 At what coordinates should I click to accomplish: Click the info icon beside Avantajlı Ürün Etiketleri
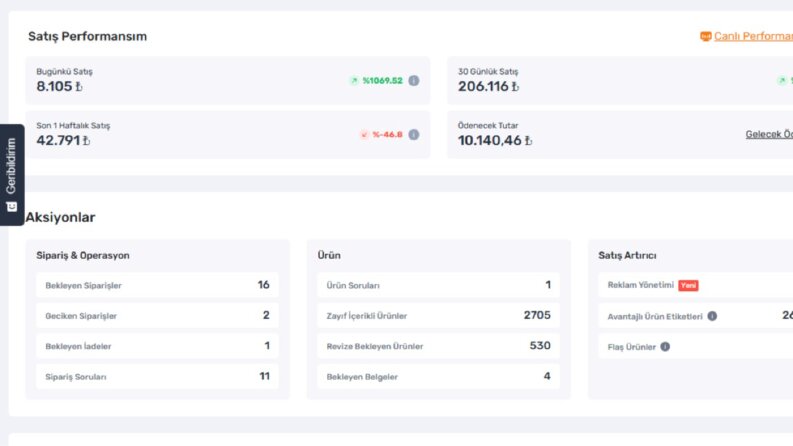[712, 316]
